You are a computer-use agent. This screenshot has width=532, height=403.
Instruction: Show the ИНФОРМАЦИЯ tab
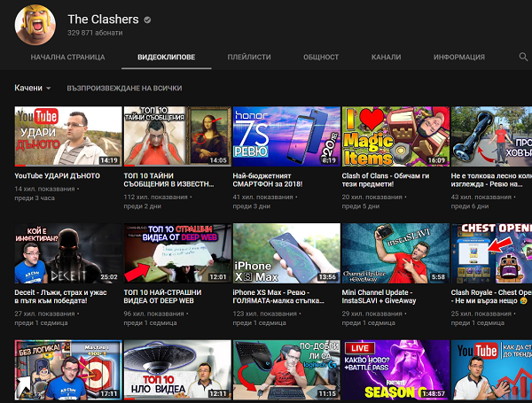tap(458, 58)
